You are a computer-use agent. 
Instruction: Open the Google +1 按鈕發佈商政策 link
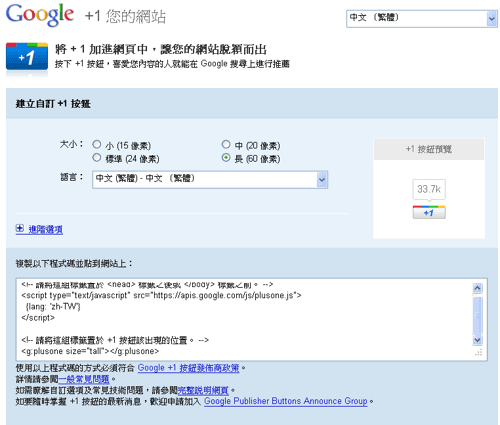[x=188, y=368]
